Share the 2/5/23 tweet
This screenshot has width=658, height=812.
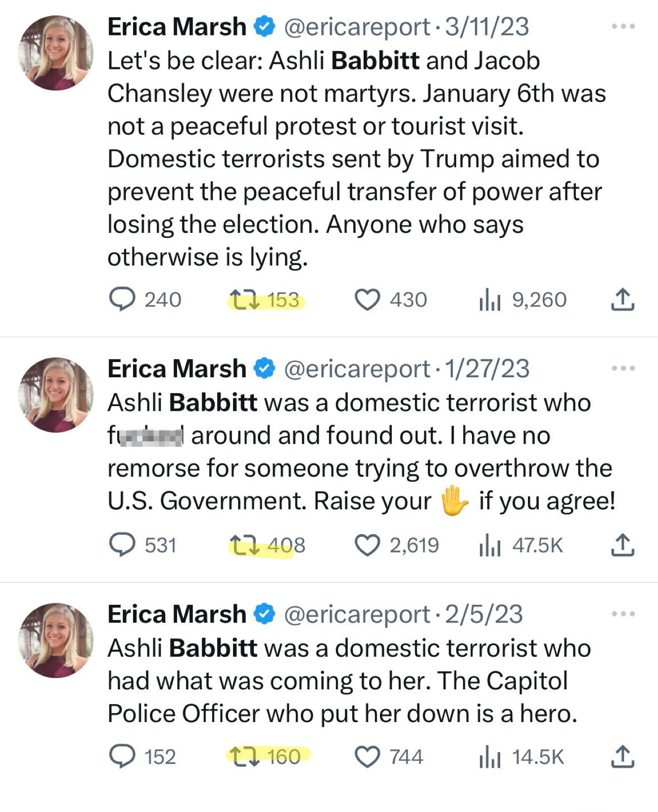[x=622, y=757]
